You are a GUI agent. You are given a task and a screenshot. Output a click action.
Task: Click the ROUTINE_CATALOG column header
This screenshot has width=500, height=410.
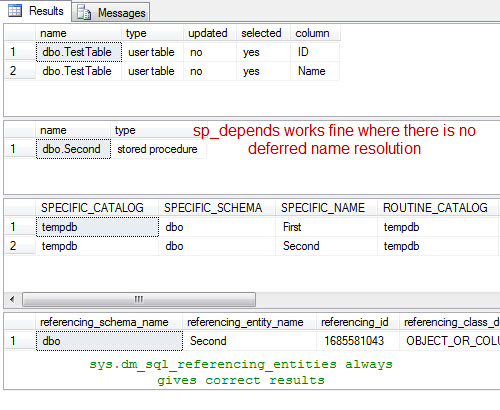click(x=438, y=208)
